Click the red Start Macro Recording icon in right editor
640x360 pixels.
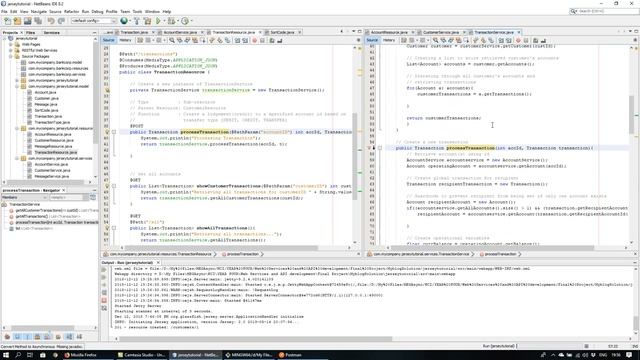pos(518,40)
